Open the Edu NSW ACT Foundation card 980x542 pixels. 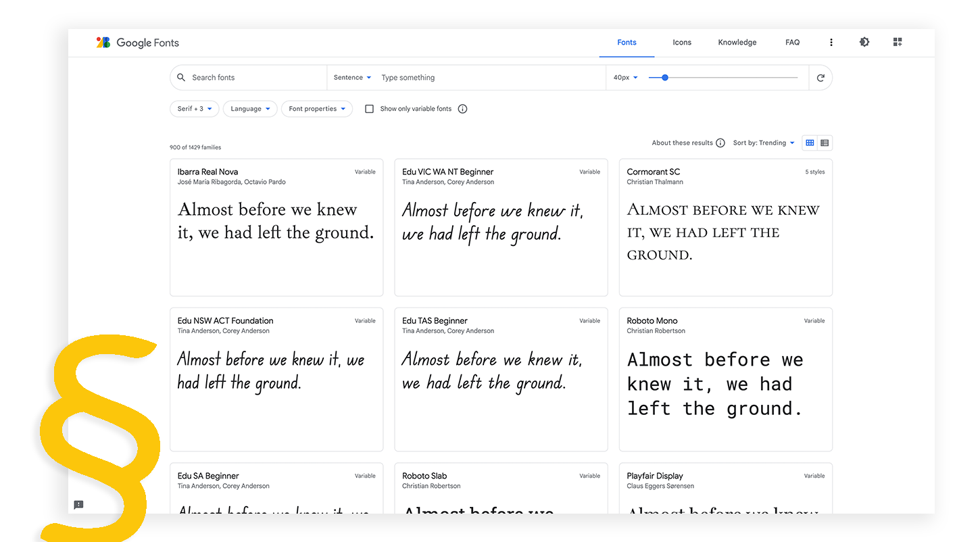click(276, 380)
